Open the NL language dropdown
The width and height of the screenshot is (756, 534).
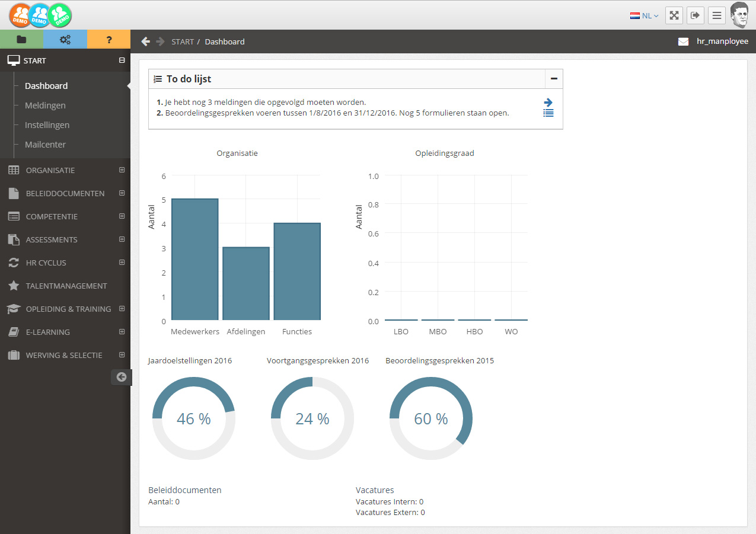[645, 16]
